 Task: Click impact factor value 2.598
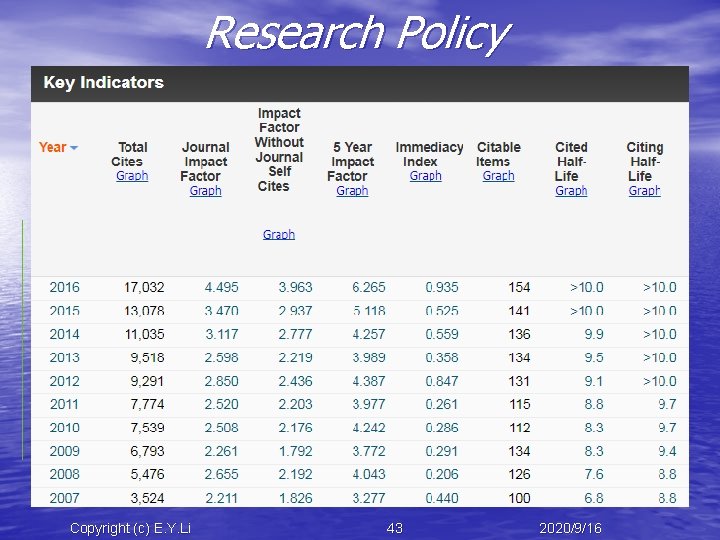[221, 358]
